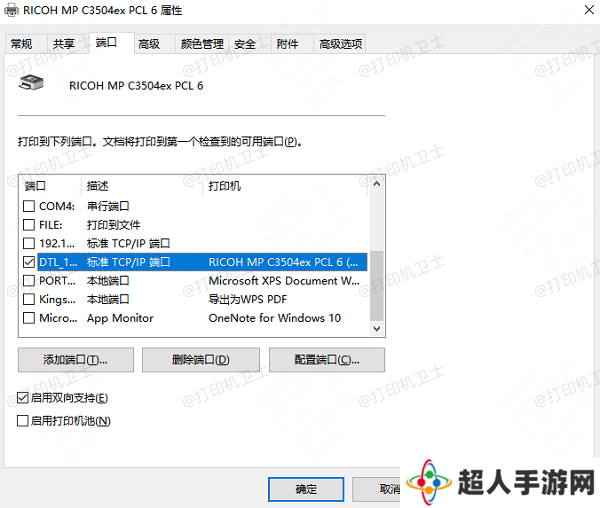
Task: Click the port list scroll down arrow
Action: pyautogui.click(x=377, y=329)
